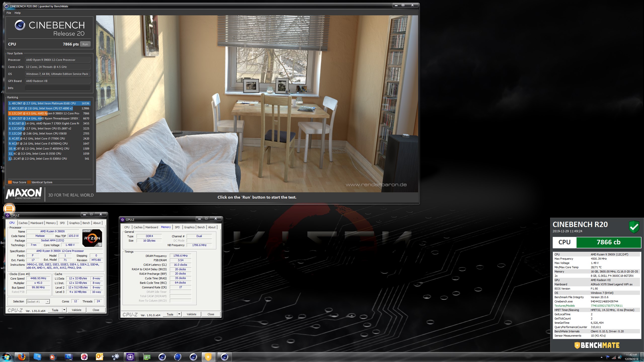Launch Firefox from the taskbar

[22, 357]
